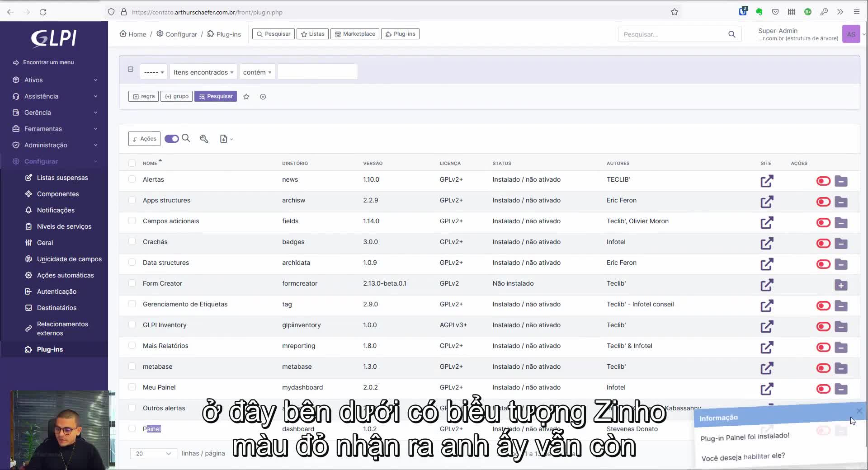Open site link for Crachás plugin
This screenshot has width=868, height=470.
pos(767,243)
